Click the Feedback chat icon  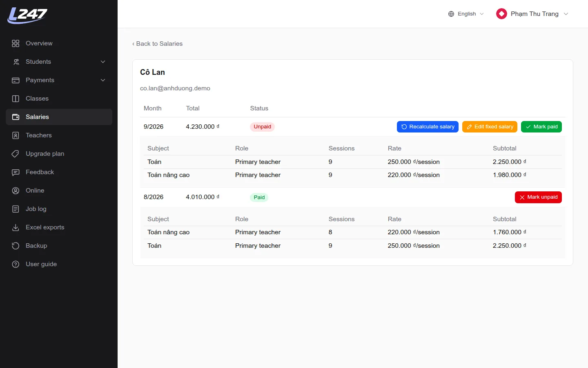16,172
